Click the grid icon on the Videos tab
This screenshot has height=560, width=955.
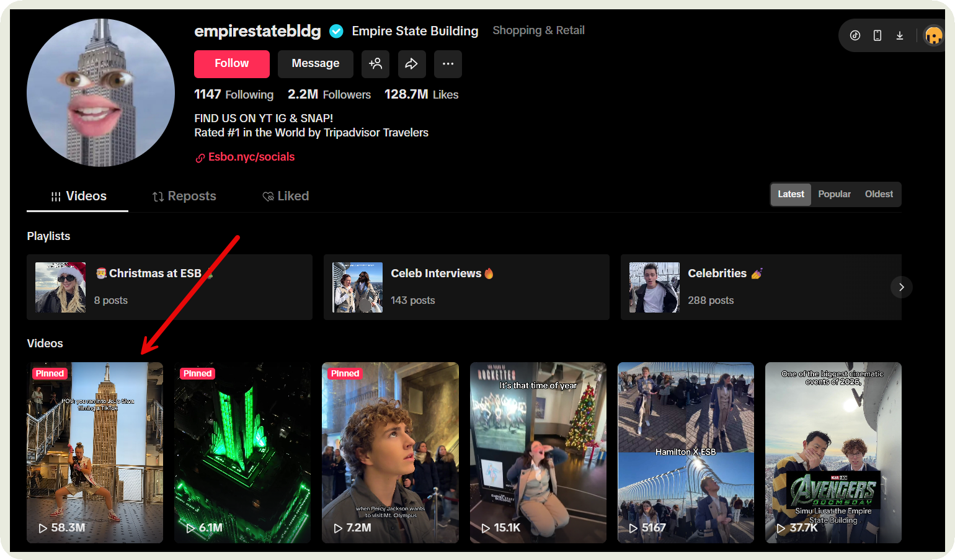55,196
